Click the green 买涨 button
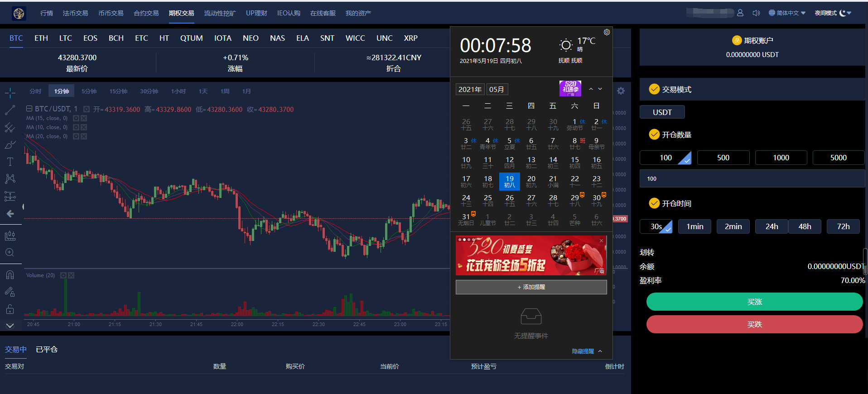Screen dimensions: 868x394 tap(754, 302)
